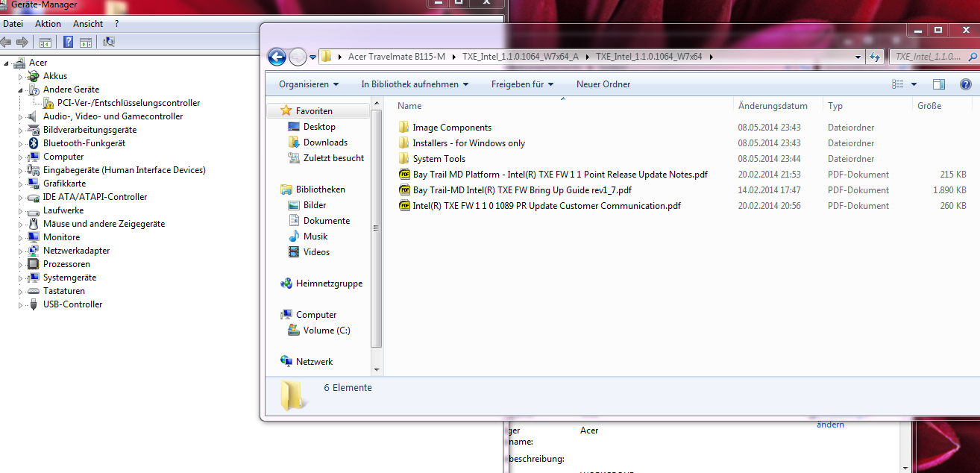Select Desktop in the Favoriten list
This screenshot has height=473, width=980.
(319, 127)
